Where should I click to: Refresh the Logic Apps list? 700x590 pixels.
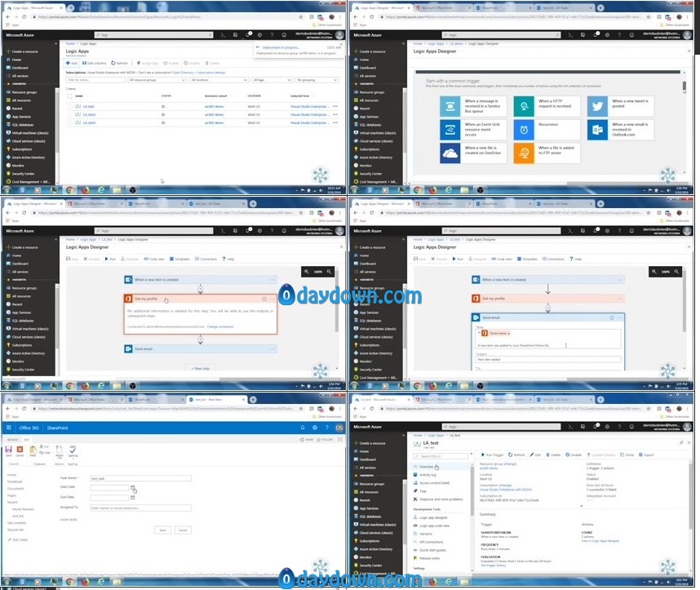point(119,63)
